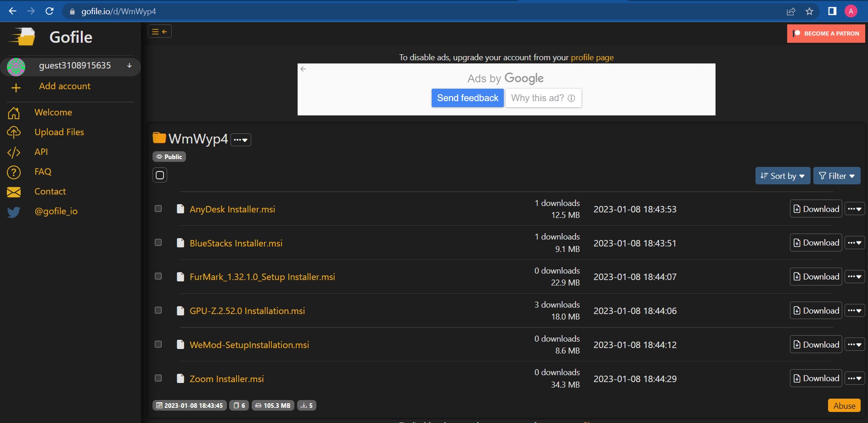Open the @gofile_io Twitter icon
This screenshot has width=868, height=423.
pos(14,212)
